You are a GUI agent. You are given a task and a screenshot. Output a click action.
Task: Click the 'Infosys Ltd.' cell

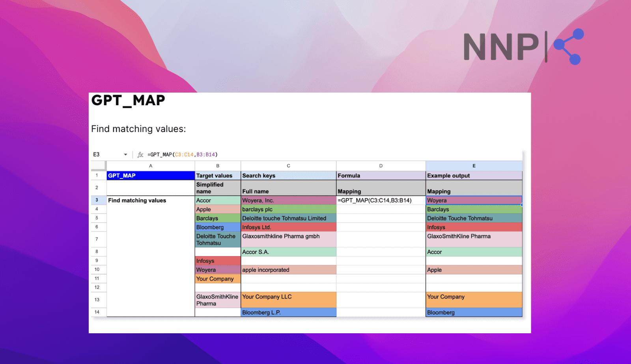tap(288, 227)
